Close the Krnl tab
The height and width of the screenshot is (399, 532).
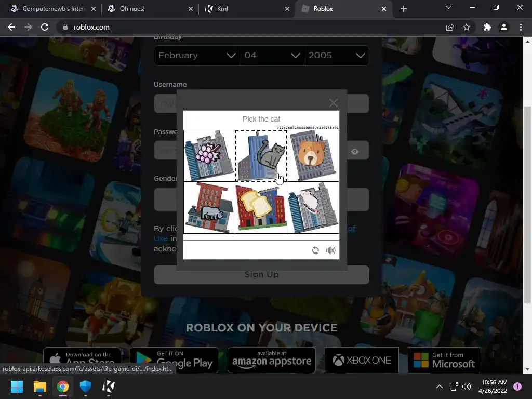click(287, 9)
